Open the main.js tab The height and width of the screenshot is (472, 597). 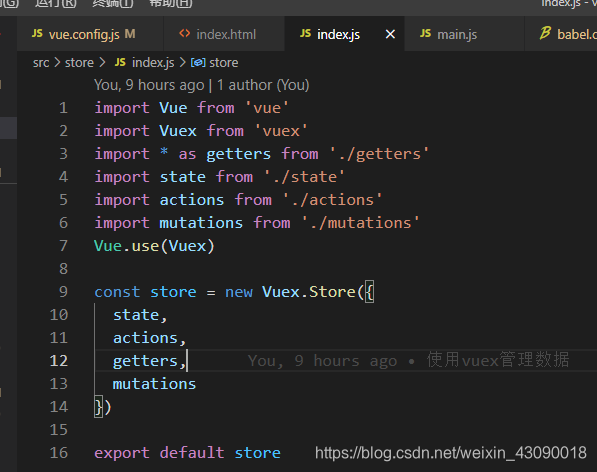point(464,34)
